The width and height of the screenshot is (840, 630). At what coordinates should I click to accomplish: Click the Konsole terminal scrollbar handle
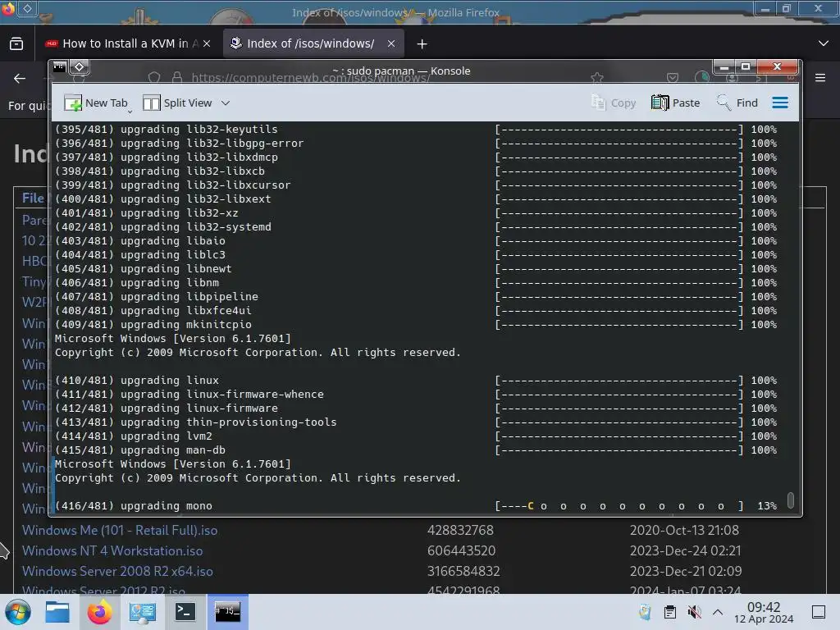(x=790, y=500)
